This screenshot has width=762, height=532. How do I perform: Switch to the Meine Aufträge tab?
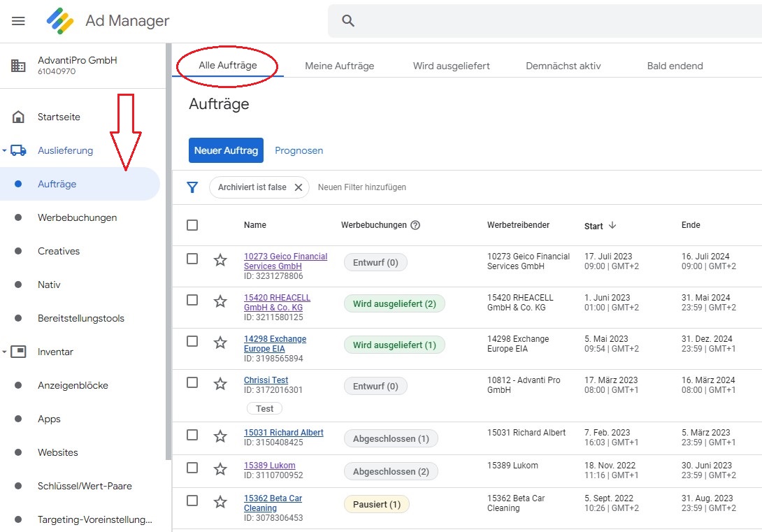point(340,66)
